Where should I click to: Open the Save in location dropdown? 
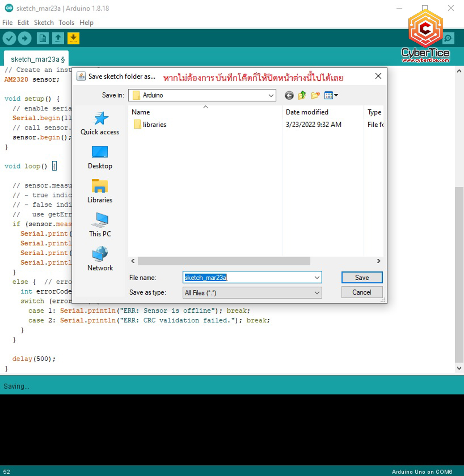point(271,95)
